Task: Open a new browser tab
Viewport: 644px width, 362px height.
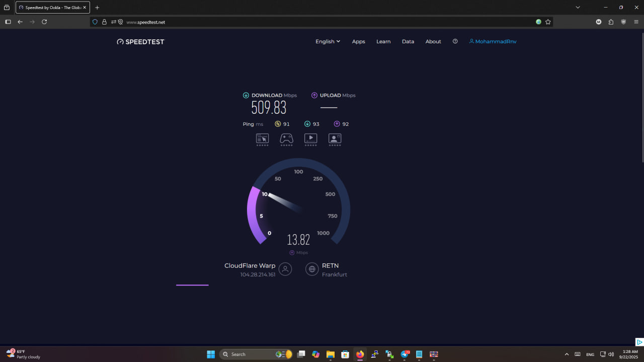Action: 97,8
